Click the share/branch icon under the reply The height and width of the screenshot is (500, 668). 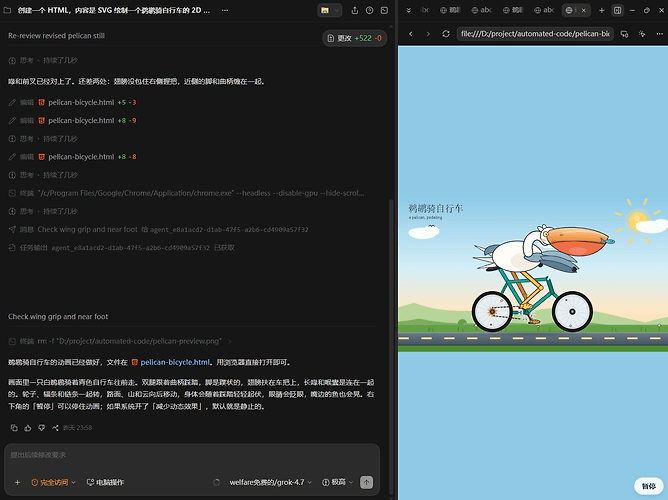[x=55, y=428]
